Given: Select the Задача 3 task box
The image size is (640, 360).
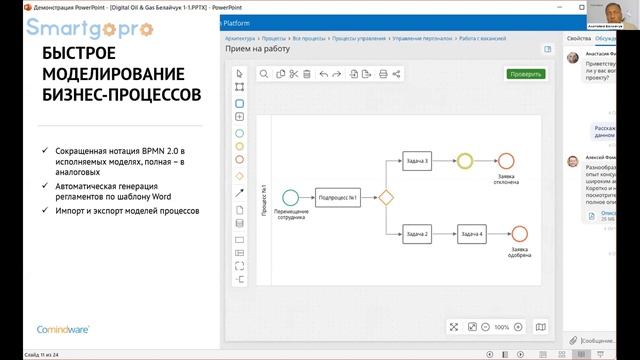Looking at the screenshot, I should coord(417,161).
